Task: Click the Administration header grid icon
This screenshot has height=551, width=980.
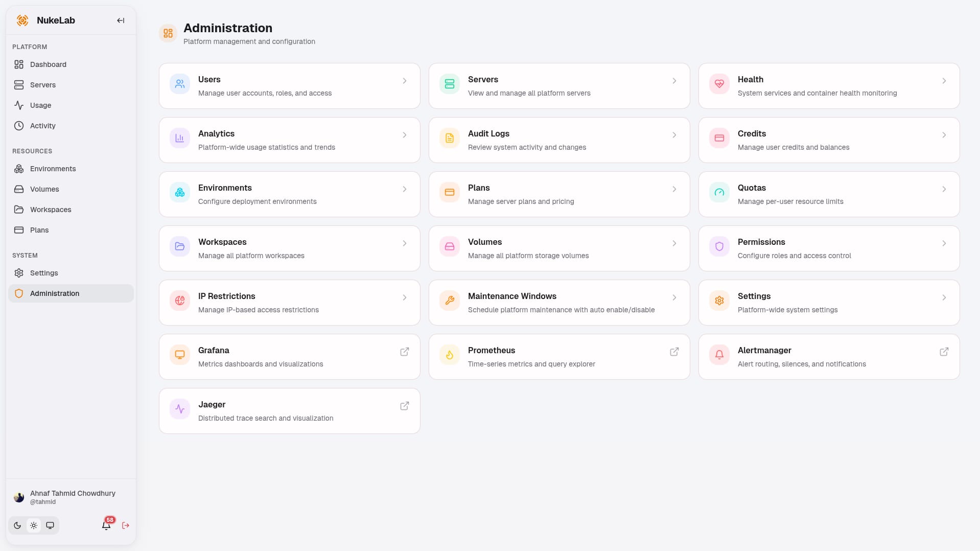Action: (x=168, y=33)
